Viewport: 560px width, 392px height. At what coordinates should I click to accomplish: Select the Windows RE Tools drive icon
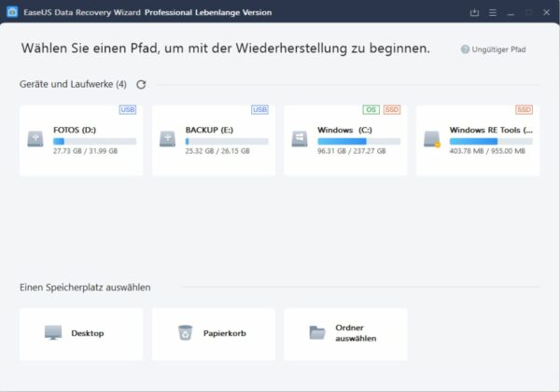(x=432, y=139)
